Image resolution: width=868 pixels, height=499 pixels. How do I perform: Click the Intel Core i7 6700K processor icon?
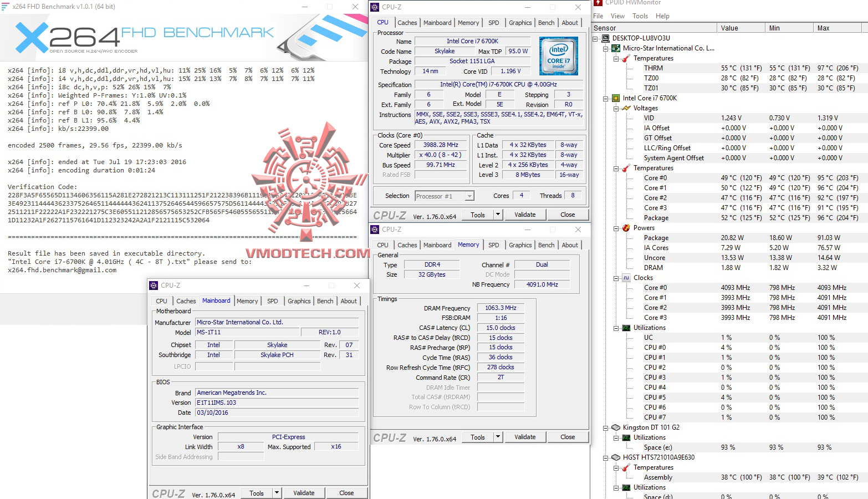pos(616,98)
